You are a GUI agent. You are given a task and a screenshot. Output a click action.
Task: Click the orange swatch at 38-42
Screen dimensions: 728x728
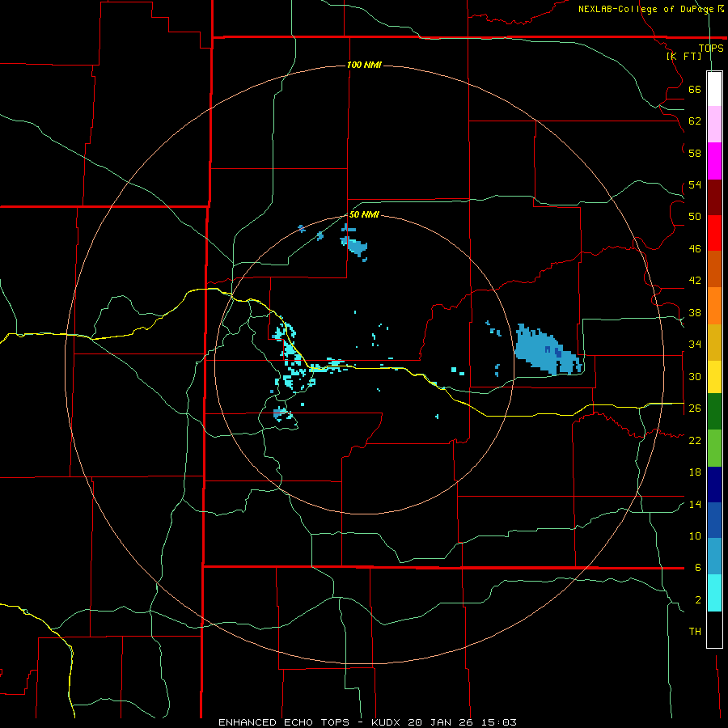(x=714, y=306)
